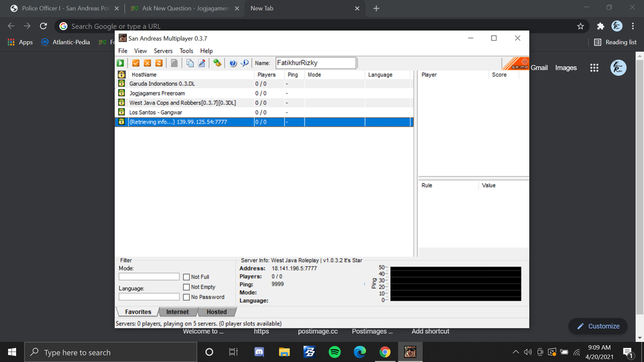Click lock icon beside Los Santos - Gangwar

(x=121, y=112)
